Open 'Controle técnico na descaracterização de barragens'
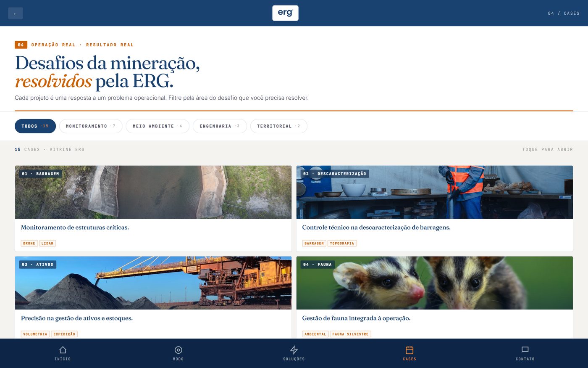588x368 pixels. pyautogui.click(x=376, y=228)
